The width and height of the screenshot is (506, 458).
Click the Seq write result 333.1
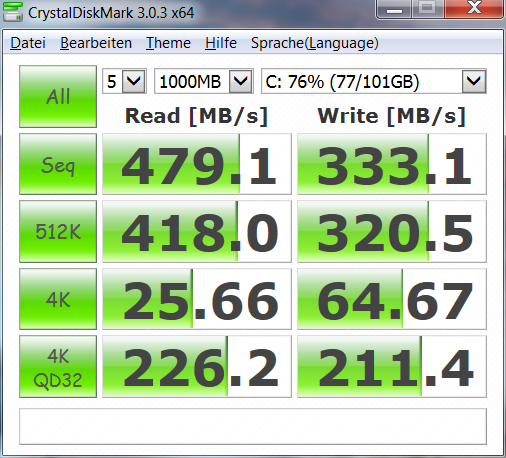coord(392,164)
